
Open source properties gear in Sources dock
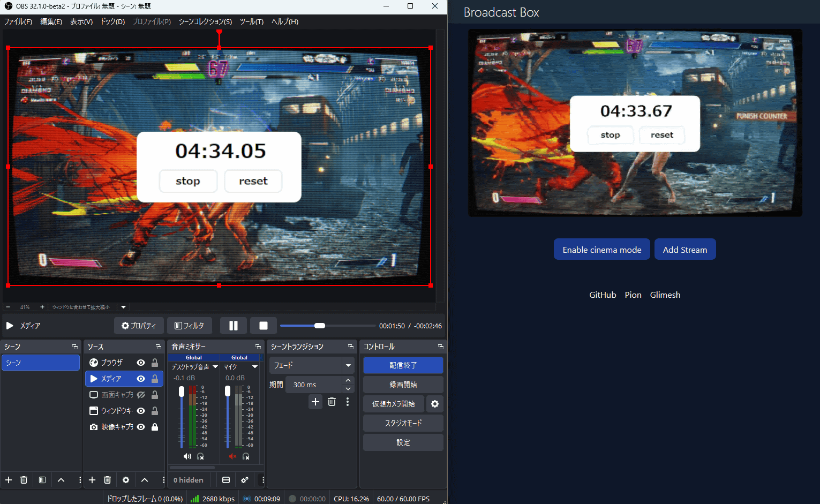point(126,480)
